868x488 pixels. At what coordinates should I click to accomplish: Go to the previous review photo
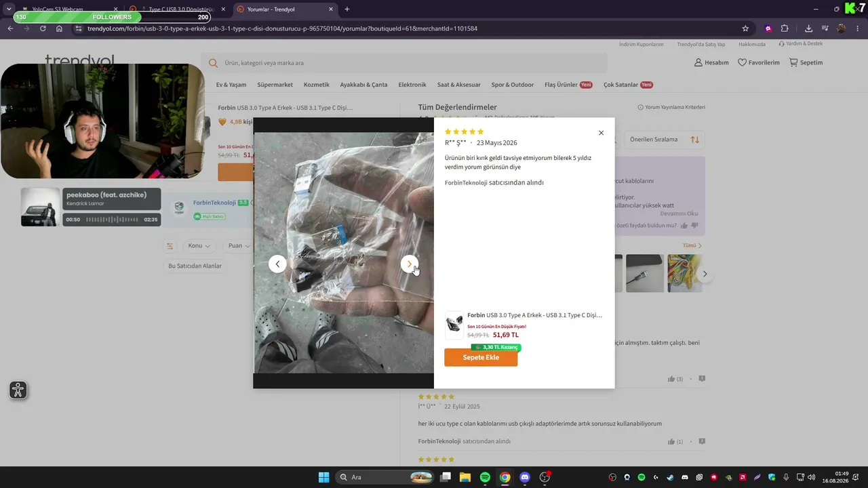(x=277, y=264)
